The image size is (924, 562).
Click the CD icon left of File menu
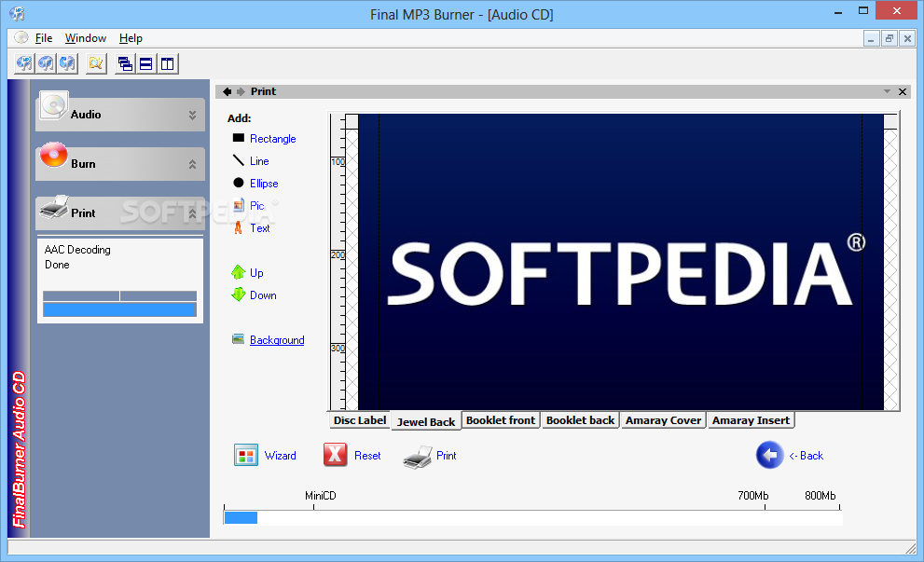pos(21,37)
